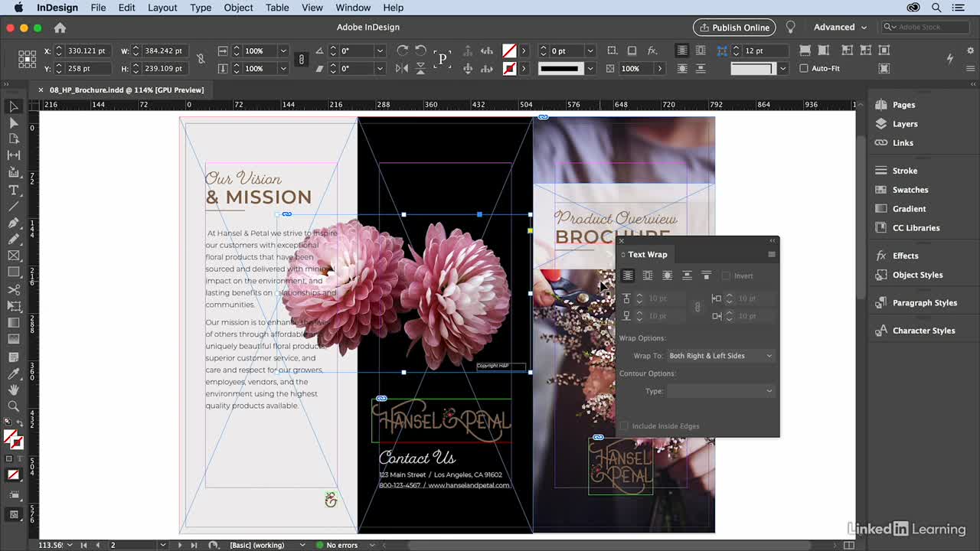
Task: Open the preflight profile dropdown next to No errors
Action: [372, 545]
